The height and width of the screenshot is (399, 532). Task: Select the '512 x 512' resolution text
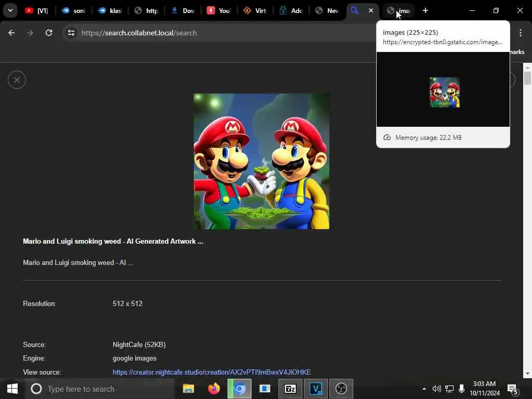click(127, 303)
